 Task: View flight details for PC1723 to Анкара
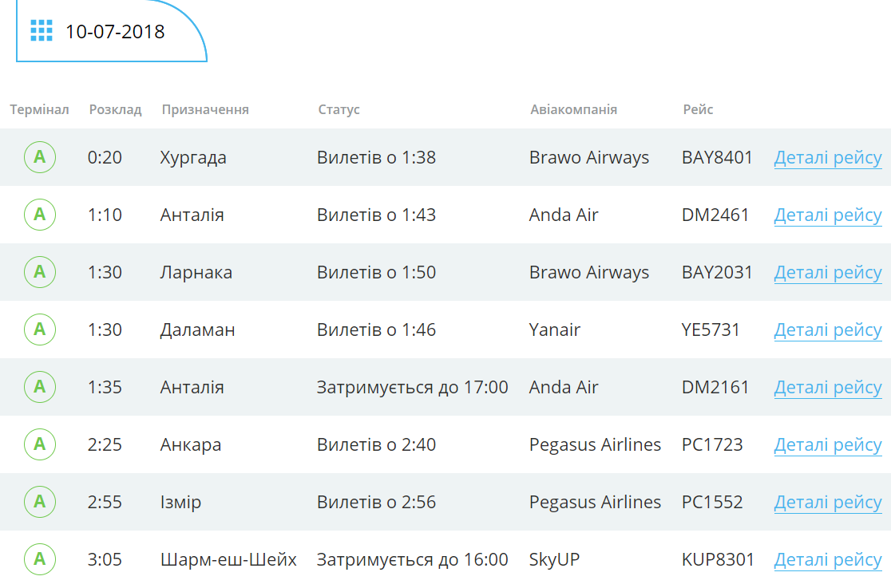pos(827,445)
